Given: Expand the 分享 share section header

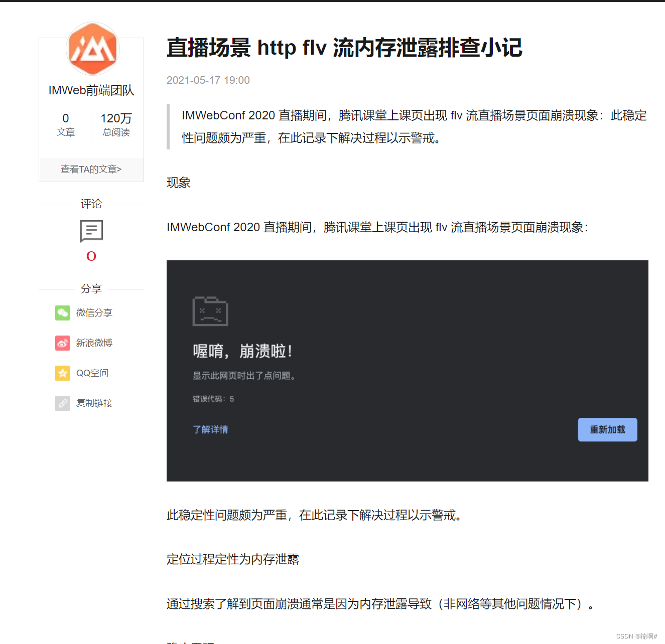Looking at the screenshot, I should click(x=91, y=288).
